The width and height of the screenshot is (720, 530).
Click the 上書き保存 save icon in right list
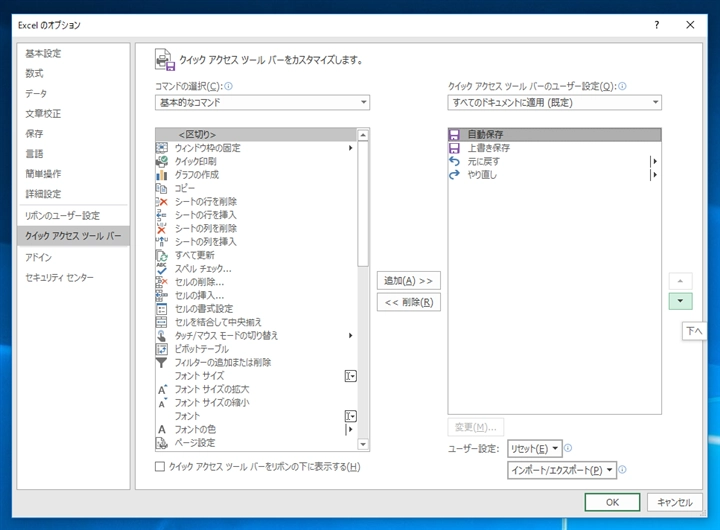454,148
